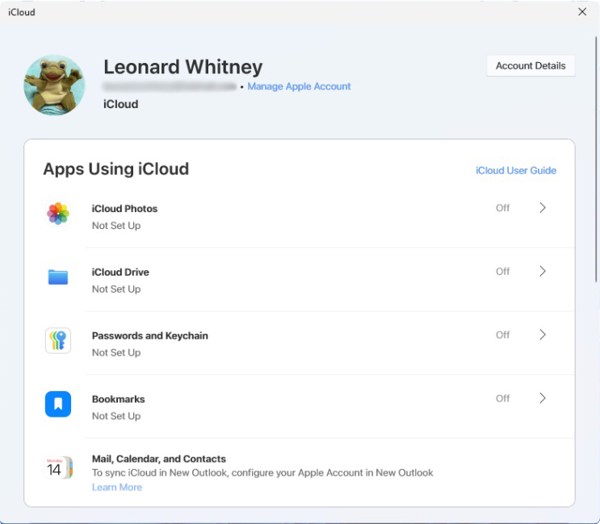The image size is (600, 524).
Task: Select the iCloud Drive label
Action: tap(121, 272)
